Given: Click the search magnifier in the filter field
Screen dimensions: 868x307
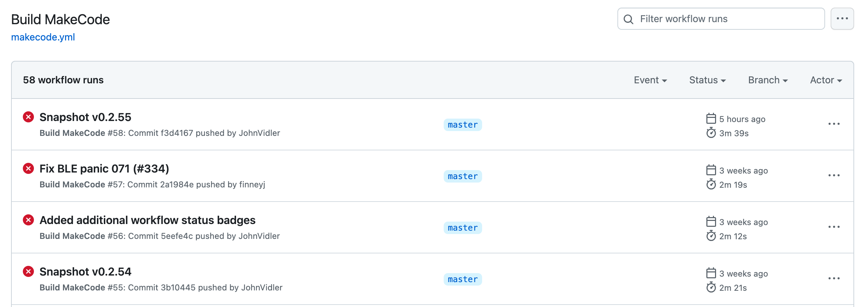Looking at the screenshot, I should pos(629,19).
